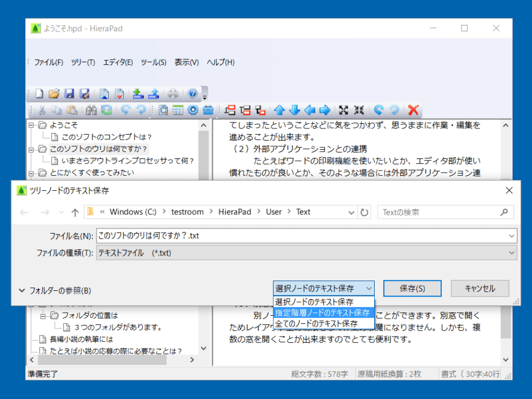Refresh the save dialog folder view
Image resolution: width=532 pixels, height=399 pixels.
pos(364,212)
